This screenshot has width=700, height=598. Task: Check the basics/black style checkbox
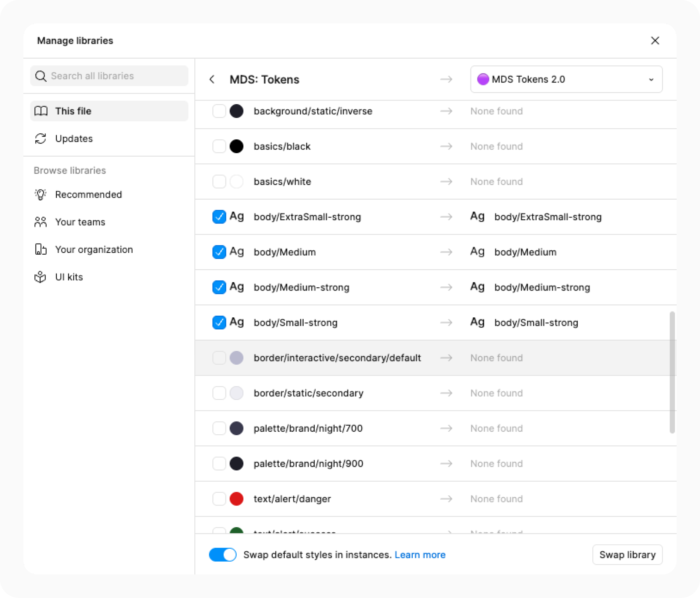pyautogui.click(x=219, y=146)
